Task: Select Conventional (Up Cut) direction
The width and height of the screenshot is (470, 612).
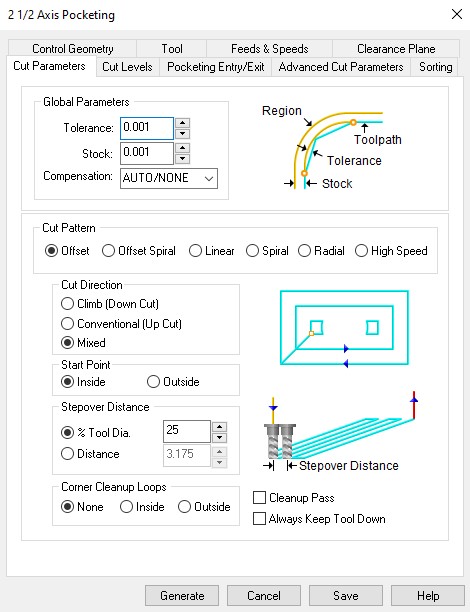Action: (x=121, y=324)
